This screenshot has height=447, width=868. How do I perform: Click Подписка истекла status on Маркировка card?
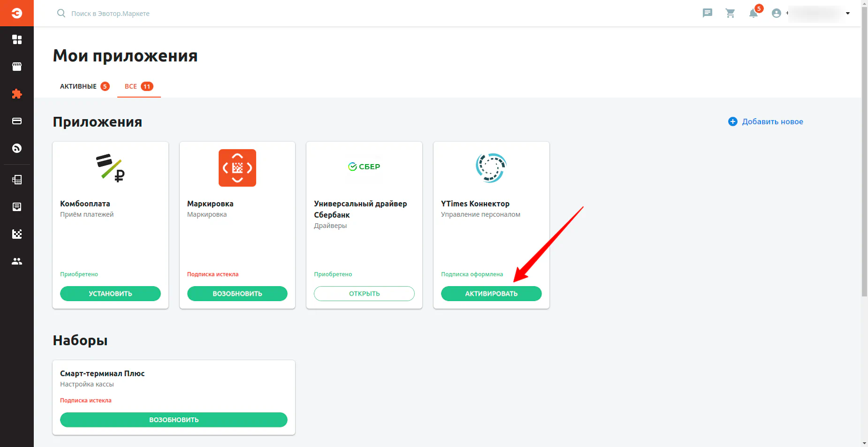(213, 274)
